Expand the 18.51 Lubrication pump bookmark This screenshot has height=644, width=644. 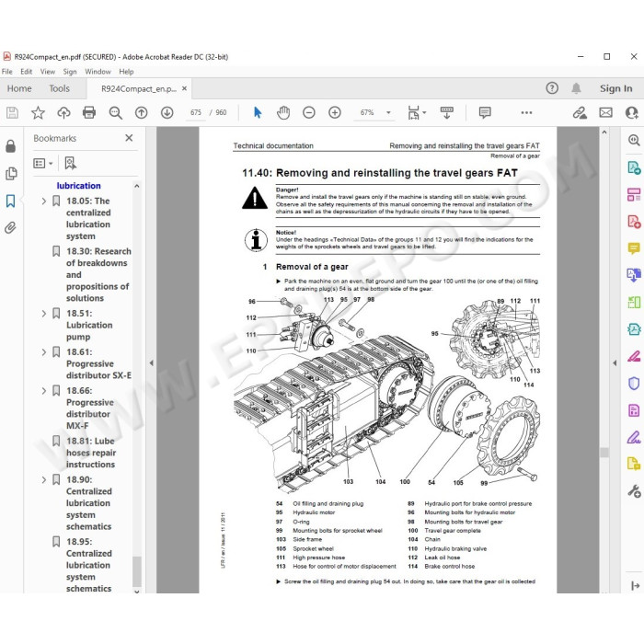(x=44, y=314)
